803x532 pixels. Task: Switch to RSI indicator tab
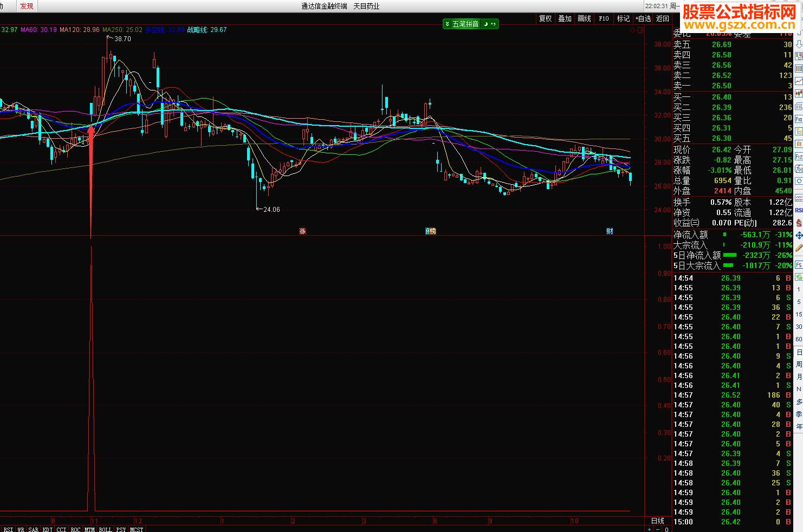[8, 529]
